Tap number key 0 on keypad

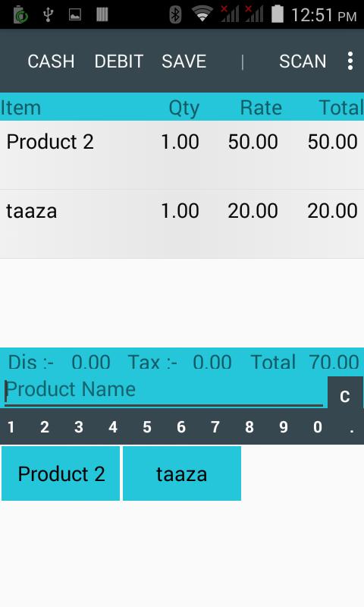[x=318, y=427]
